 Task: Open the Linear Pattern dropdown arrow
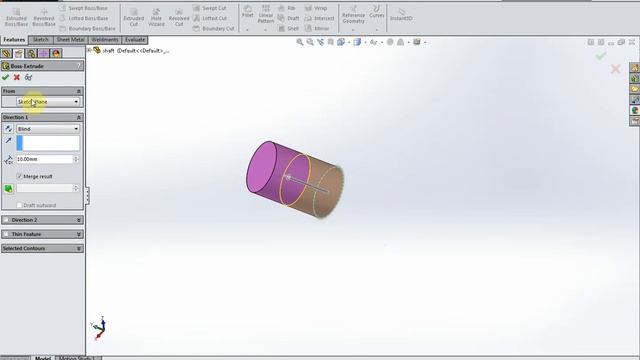click(265, 30)
